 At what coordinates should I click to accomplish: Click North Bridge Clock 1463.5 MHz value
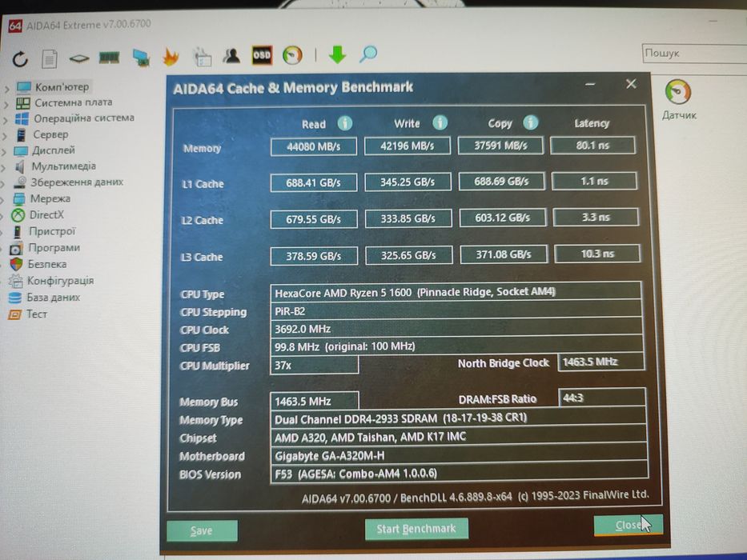[x=601, y=362]
